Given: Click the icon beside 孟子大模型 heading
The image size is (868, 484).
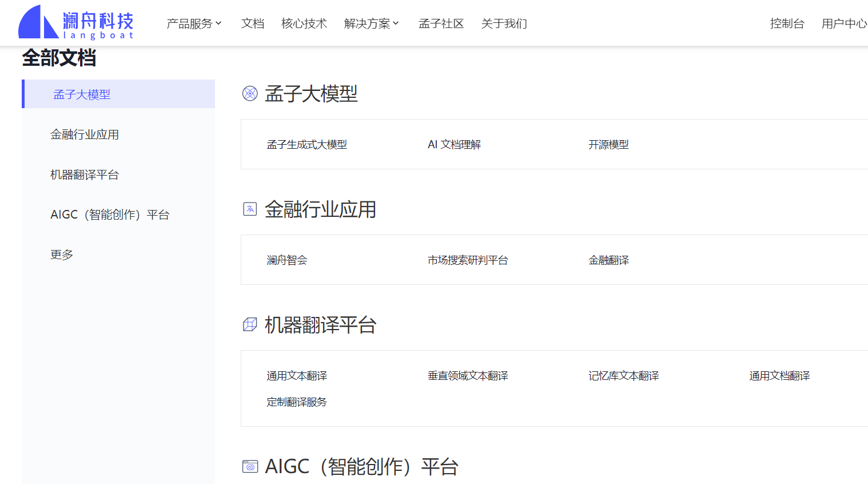Looking at the screenshot, I should pos(250,93).
